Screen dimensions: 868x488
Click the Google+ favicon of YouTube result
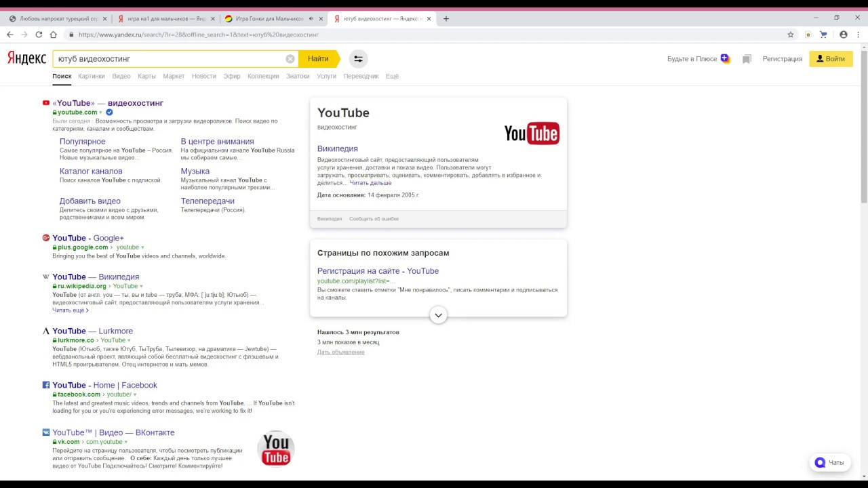pos(46,238)
